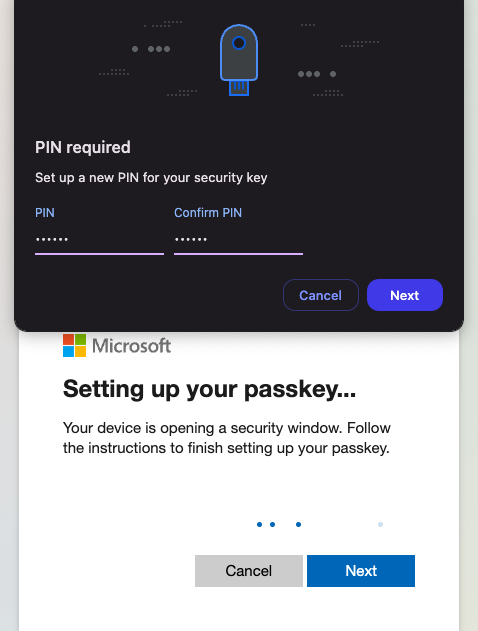This screenshot has width=478, height=631.
Task: Click the blue "PIN" field label
Action: coord(45,212)
